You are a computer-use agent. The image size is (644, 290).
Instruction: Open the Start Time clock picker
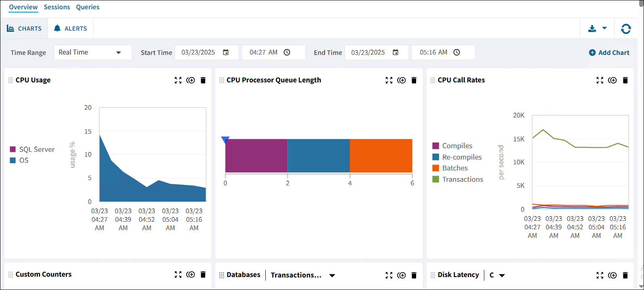coord(287,53)
